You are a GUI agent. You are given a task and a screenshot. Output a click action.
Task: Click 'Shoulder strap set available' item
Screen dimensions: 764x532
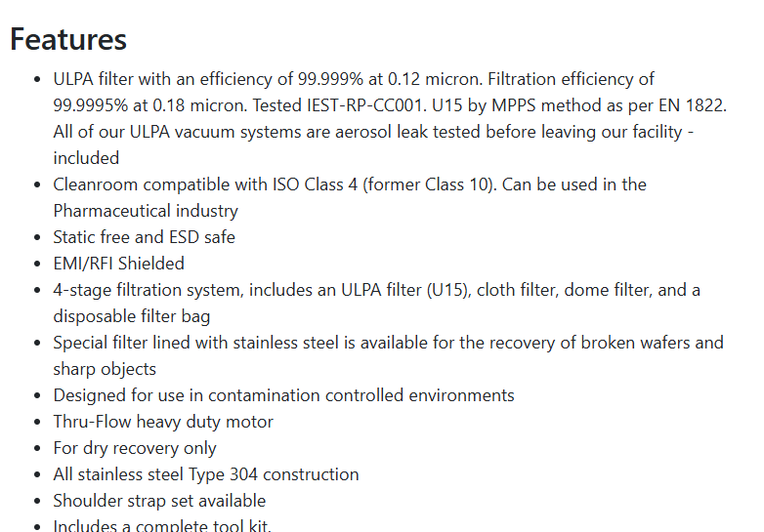pyautogui.click(x=159, y=501)
